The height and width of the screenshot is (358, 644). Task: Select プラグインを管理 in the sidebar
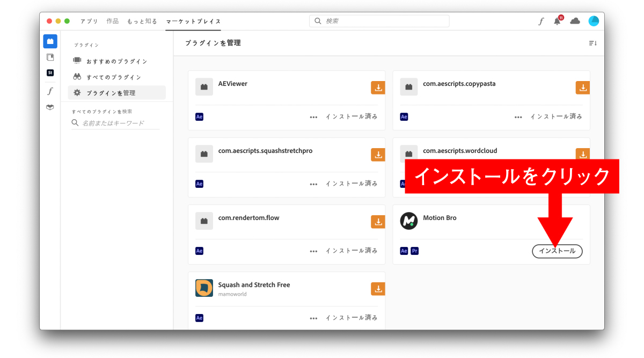point(116,92)
